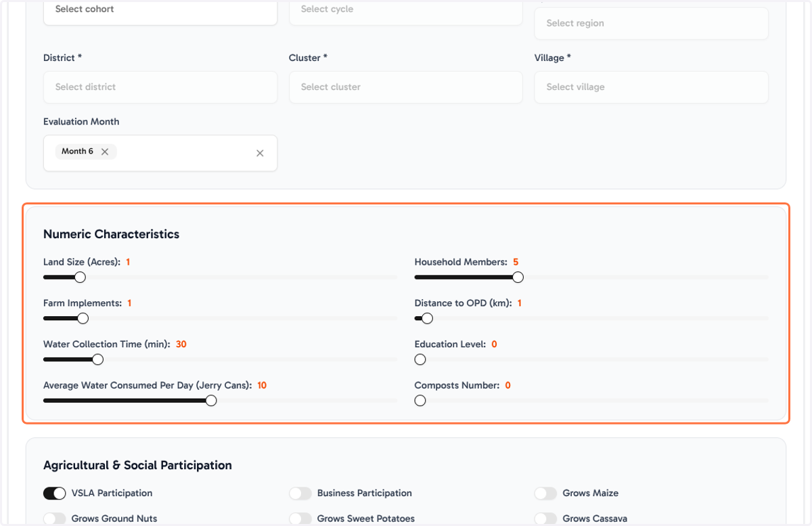This screenshot has height=526, width=812.
Task: Enable Business Participation toggle
Action: pos(300,494)
